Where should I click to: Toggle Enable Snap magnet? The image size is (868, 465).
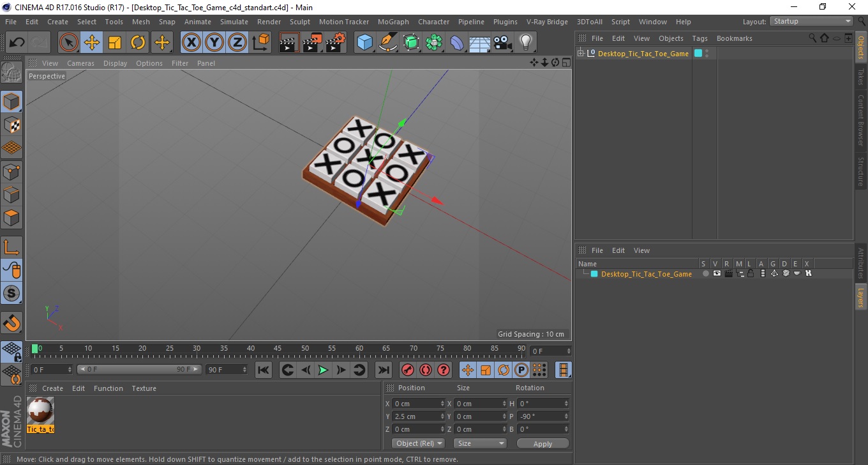(11, 323)
